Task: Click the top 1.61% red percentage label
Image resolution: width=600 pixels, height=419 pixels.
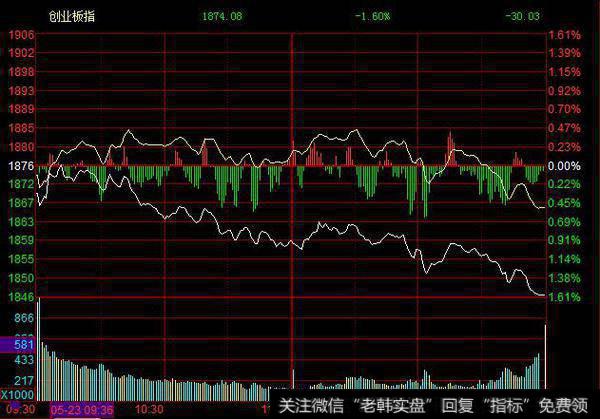Action: pos(564,35)
